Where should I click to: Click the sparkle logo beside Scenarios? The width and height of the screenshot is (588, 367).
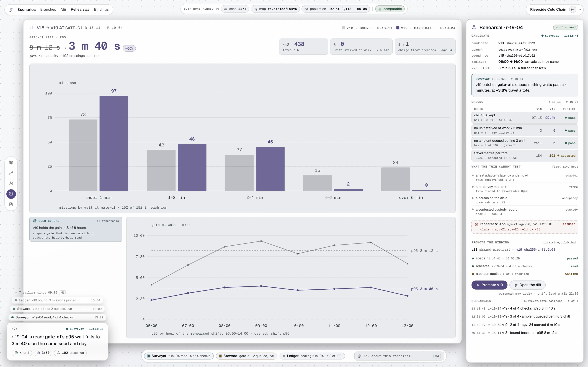coord(11,10)
